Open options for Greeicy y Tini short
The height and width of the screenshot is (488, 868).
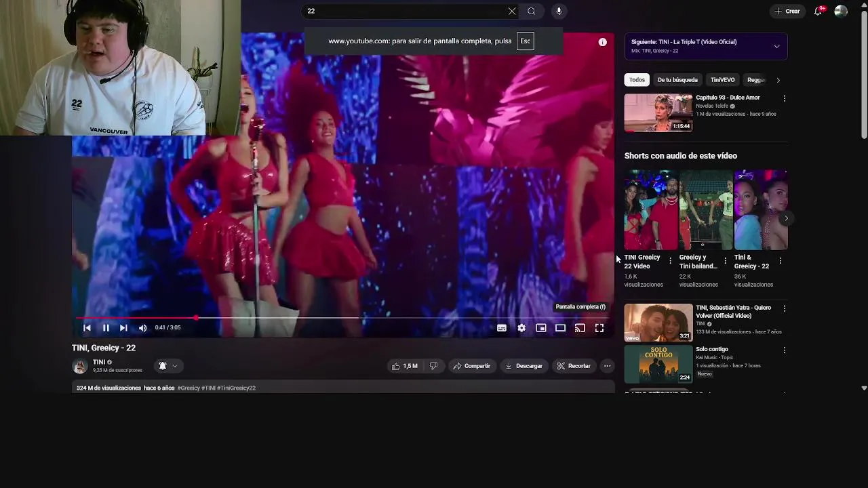coord(726,261)
